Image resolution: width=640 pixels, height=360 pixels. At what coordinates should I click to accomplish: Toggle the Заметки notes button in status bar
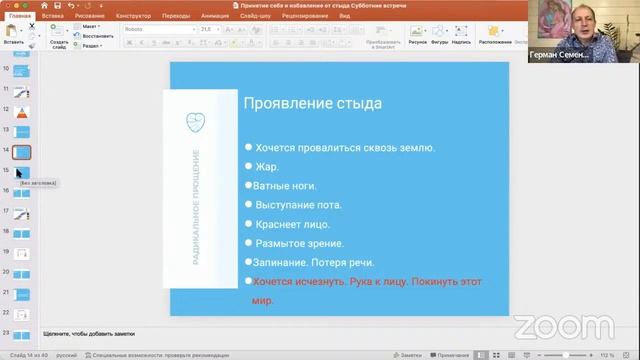coord(407,355)
